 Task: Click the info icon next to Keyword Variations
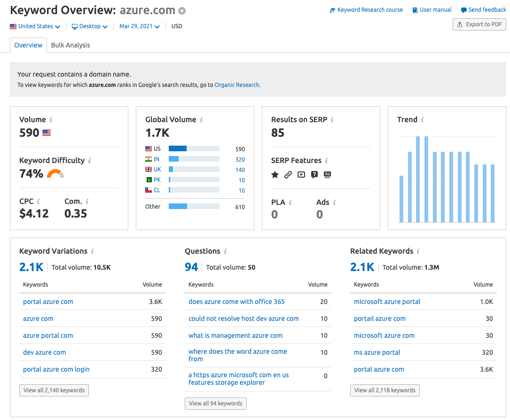pyautogui.click(x=93, y=252)
